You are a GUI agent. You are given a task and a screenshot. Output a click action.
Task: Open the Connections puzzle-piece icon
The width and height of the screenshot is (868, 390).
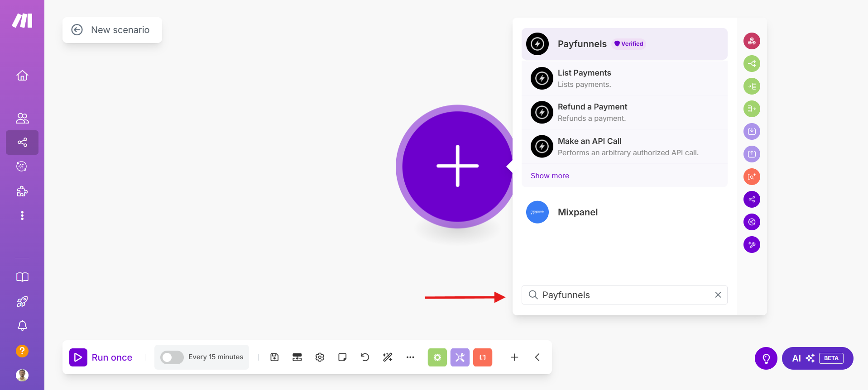click(x=22, y=191)
